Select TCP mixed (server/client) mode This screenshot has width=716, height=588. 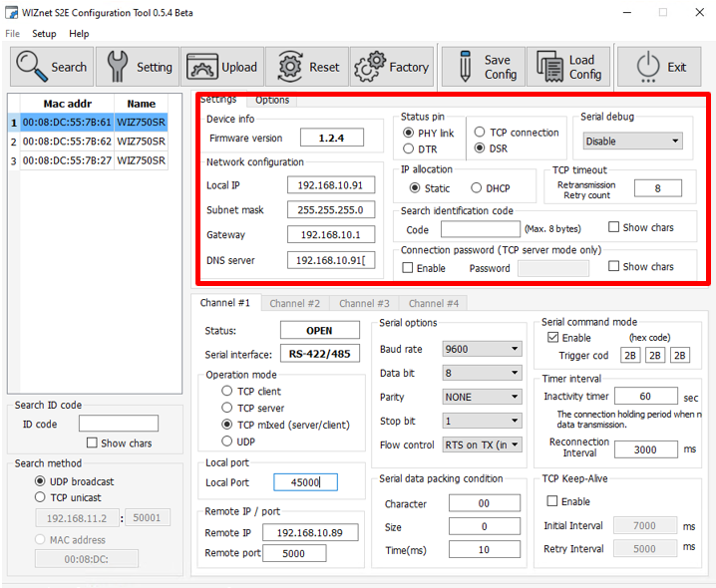[x=285, y=425]
